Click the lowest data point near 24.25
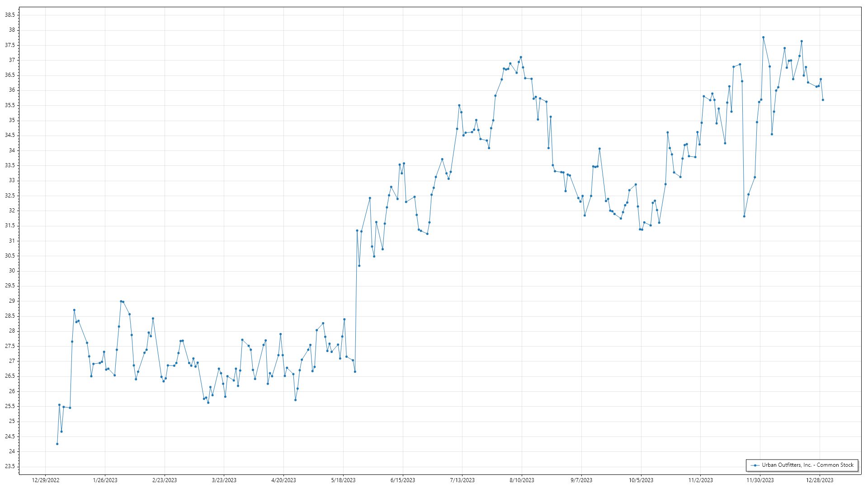The width and height of the screenshot is (868, 488). click(x=57, y=444)
